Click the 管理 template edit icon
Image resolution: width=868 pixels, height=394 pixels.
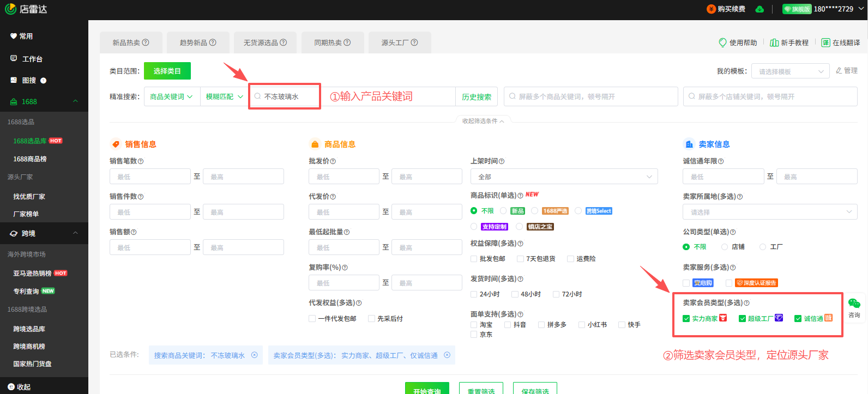pyautogui.click(x=839, y=71)
